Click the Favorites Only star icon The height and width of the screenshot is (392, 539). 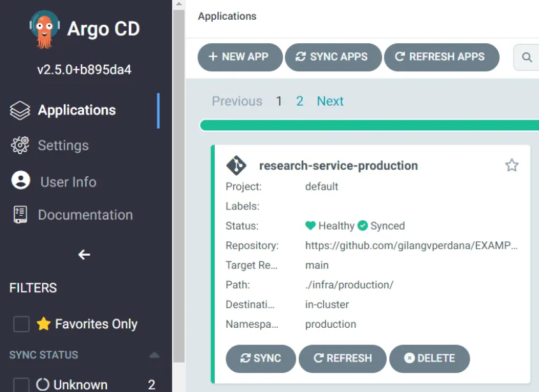pos(44,323)
